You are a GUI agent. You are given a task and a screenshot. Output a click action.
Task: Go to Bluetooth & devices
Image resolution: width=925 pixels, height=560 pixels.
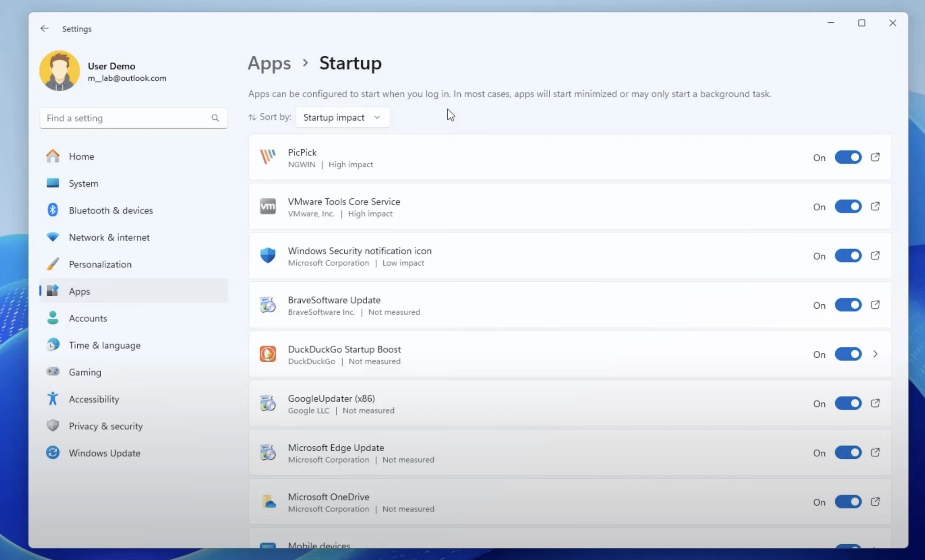133,210
